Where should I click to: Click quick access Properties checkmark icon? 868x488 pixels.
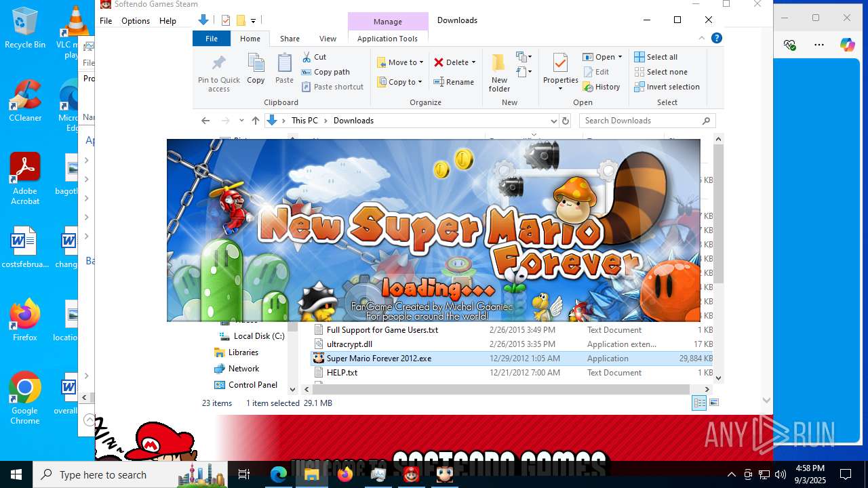pyautogui.click(x=226, y=20)
